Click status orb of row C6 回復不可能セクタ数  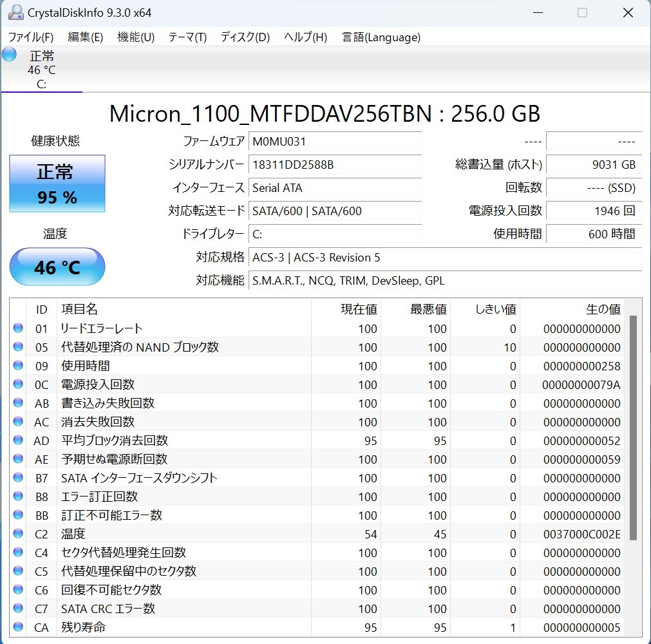click(18, 590)
